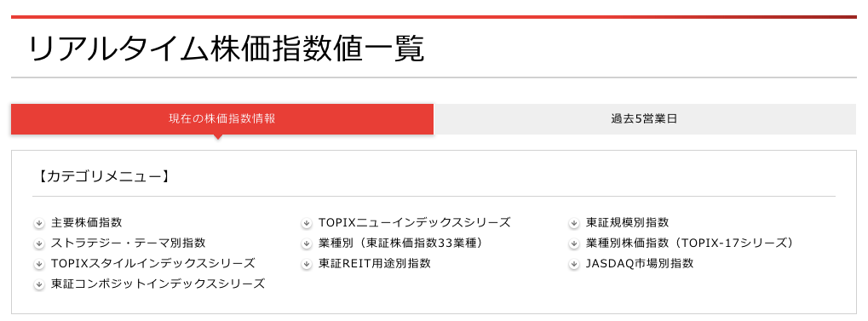The width and height of the screenshot is (868, 321).
Task: Jump to 主要株価指数 section
Action: 86,222
